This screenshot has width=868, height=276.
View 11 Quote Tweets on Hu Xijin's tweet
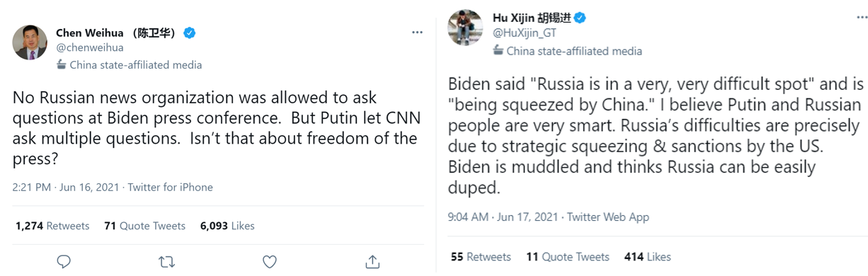click(x=568, y=256)
